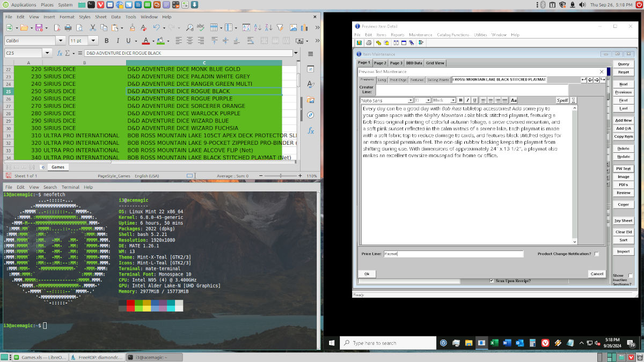Screen dimensions: 644x362
Task: Click the Function Wizard fx icon
Action: [60, 53]
